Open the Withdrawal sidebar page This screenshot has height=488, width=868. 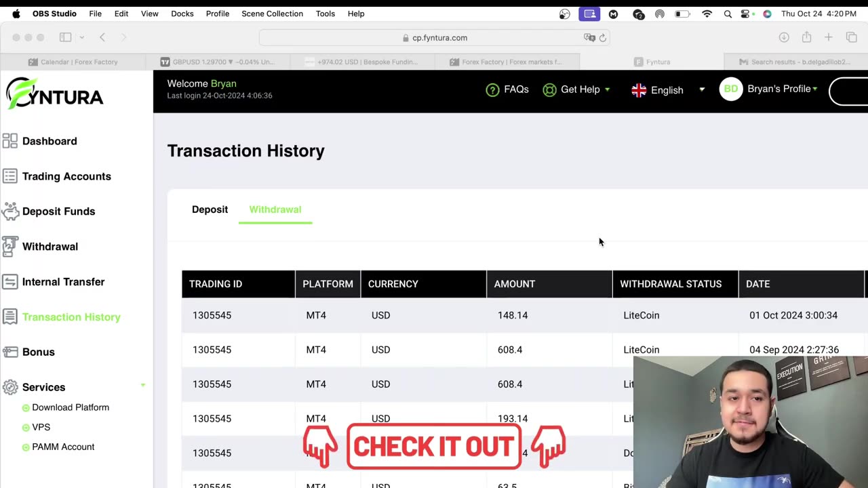[41, 247]
